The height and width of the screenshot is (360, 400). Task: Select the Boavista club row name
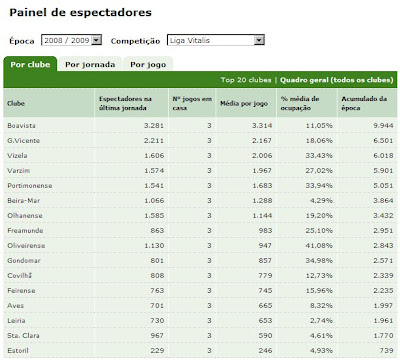click(21, 126)
